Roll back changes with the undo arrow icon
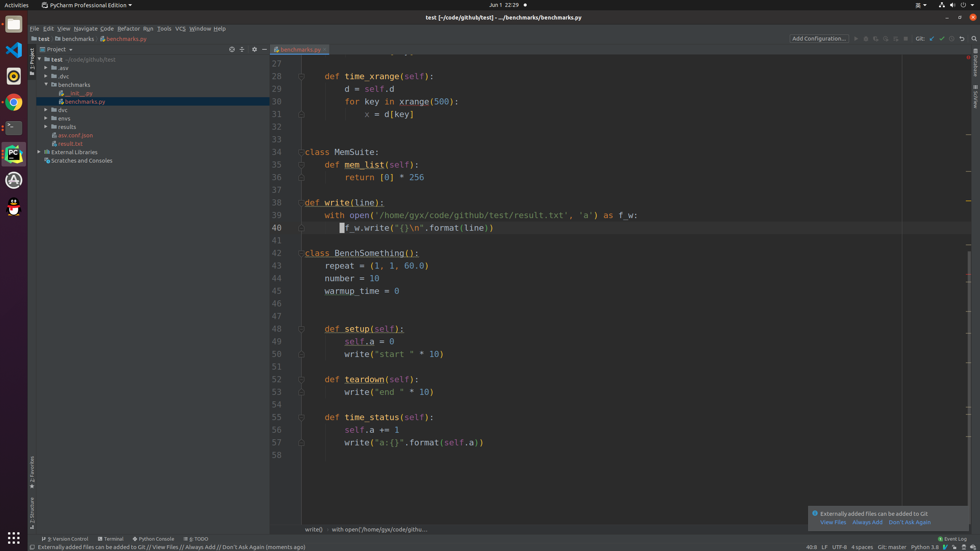Viewport: 980px width, 551px height. click(x=961, y=39)
